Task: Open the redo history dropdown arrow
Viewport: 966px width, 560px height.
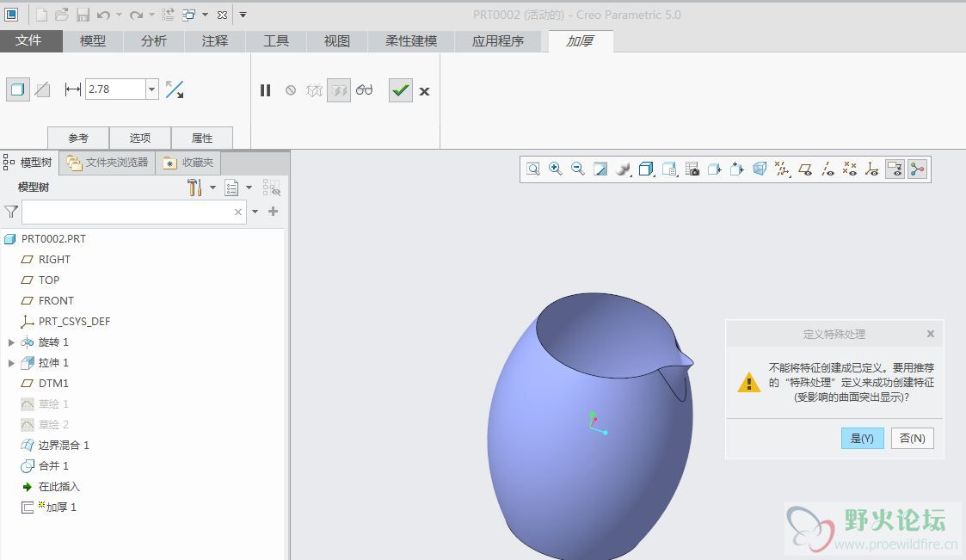Action: click(x=151, y=15)
